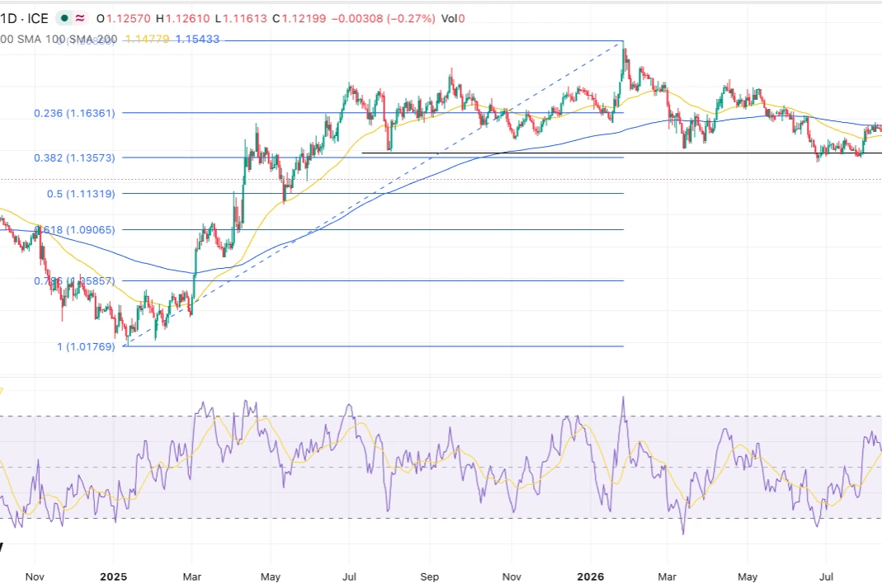Click the Nov 2024 time axis label
The width and height of the screenshot is (882, 588).
click(35, 576)
